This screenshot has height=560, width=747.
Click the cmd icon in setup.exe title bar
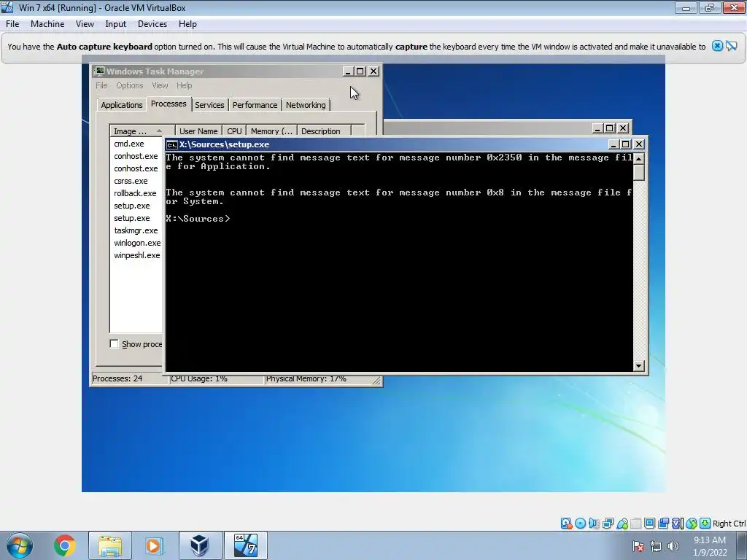point(172,145)
